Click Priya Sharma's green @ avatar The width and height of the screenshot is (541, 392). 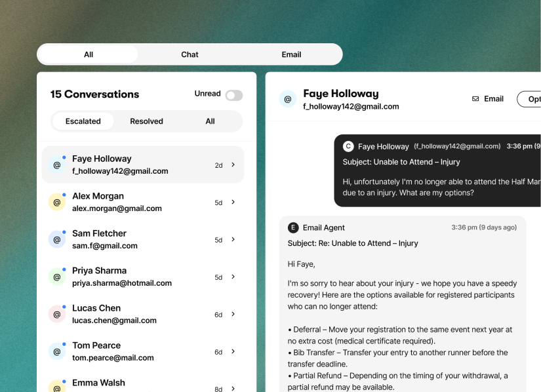57,277
